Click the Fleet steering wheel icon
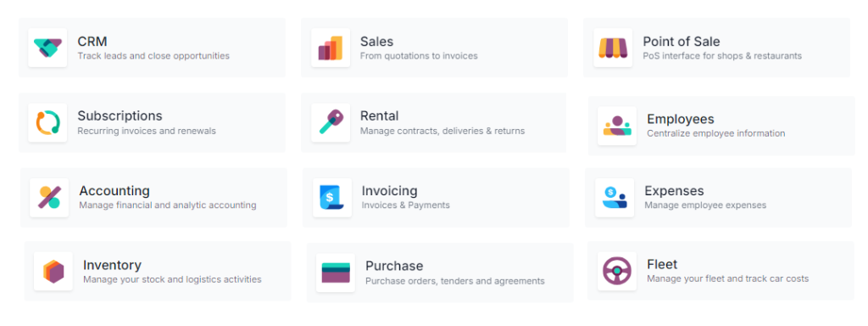The width and height of the screenshot is (868, 326). coord(617,271)
